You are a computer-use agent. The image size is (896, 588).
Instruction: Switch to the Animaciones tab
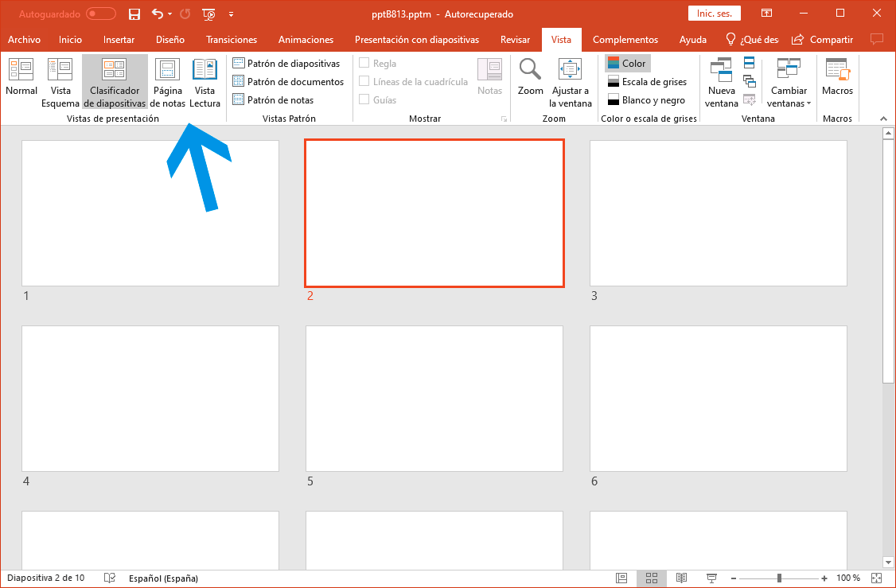click(306, 40)
